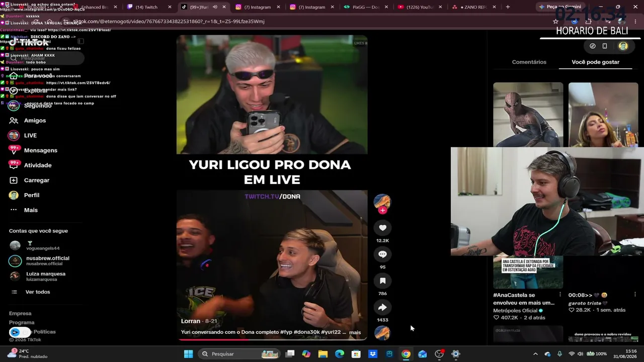Viewport: 644px width, 362px height.
Task: Open options menu for the #AnaCastela video
Action: 560,295
